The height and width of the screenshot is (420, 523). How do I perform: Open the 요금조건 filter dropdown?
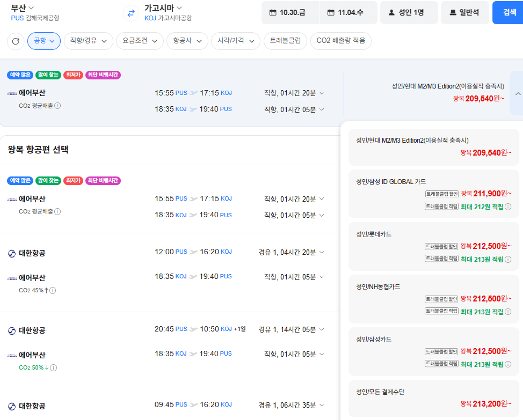point(140,41)
